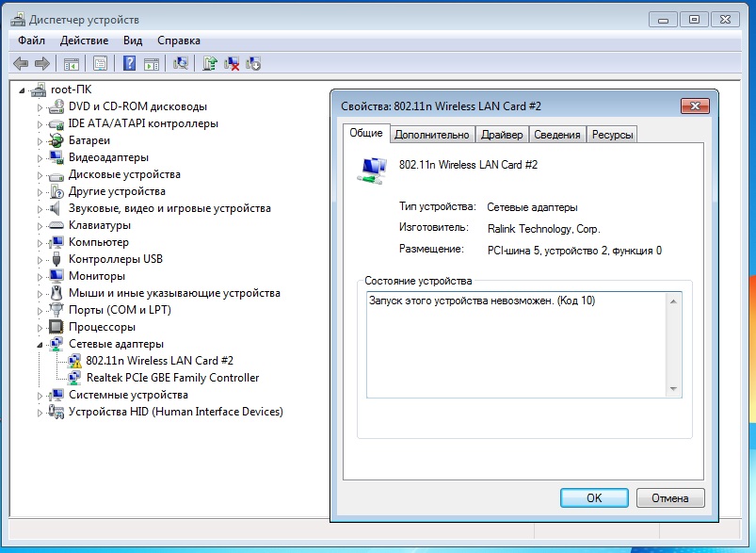
Task: Open the Справка menu
Action: (x=178, y=41)
